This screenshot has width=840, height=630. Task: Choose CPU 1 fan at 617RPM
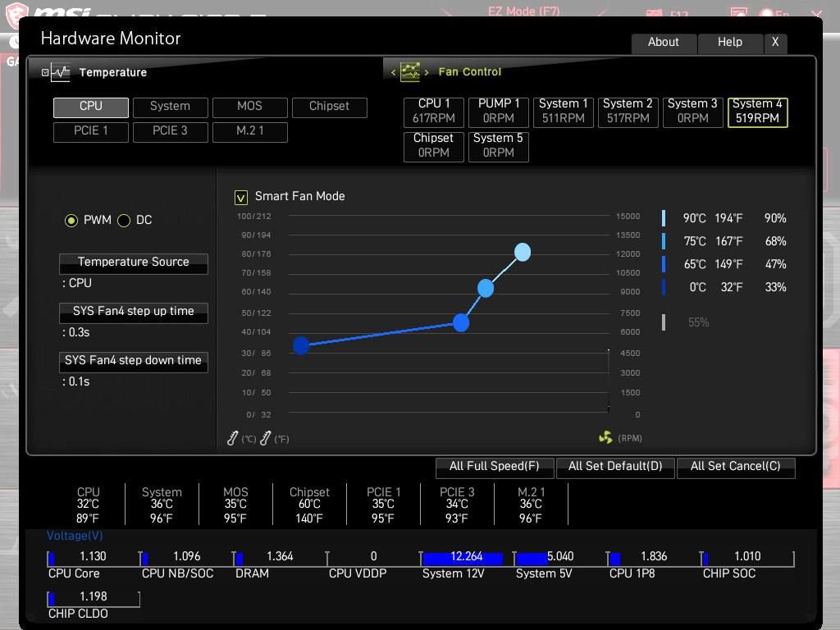434,112
